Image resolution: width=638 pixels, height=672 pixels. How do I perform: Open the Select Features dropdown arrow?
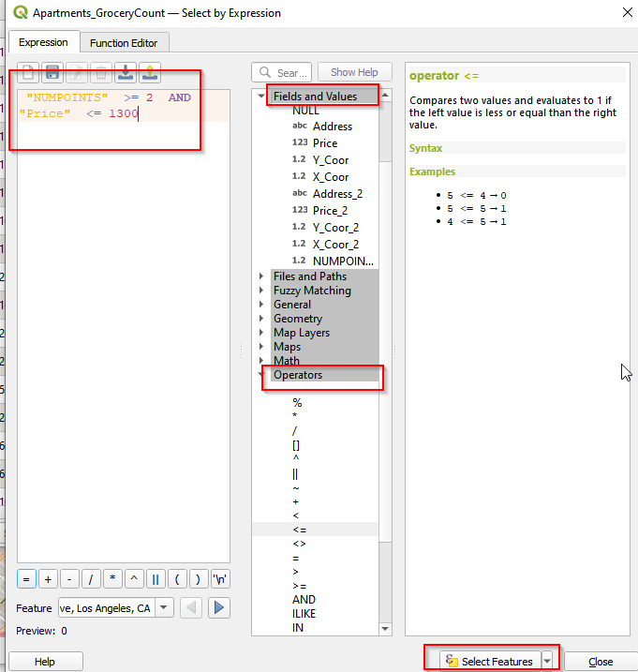pos(547,662)
